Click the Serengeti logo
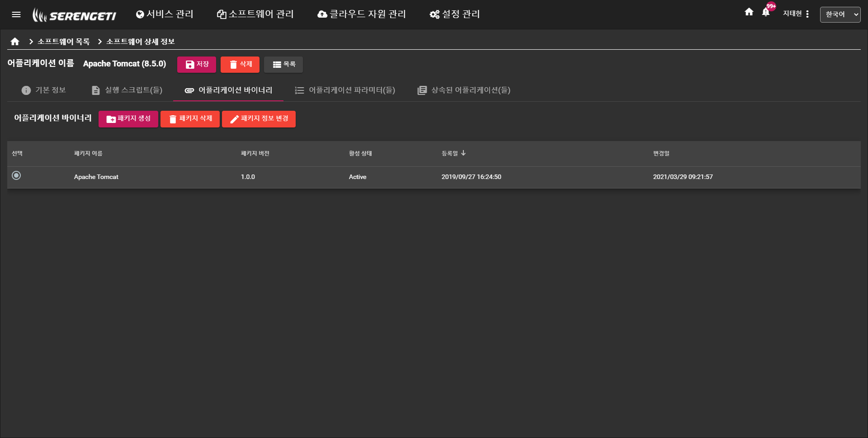Image resolution: width=868 pixels, height=438 pixels. point(74,15)
